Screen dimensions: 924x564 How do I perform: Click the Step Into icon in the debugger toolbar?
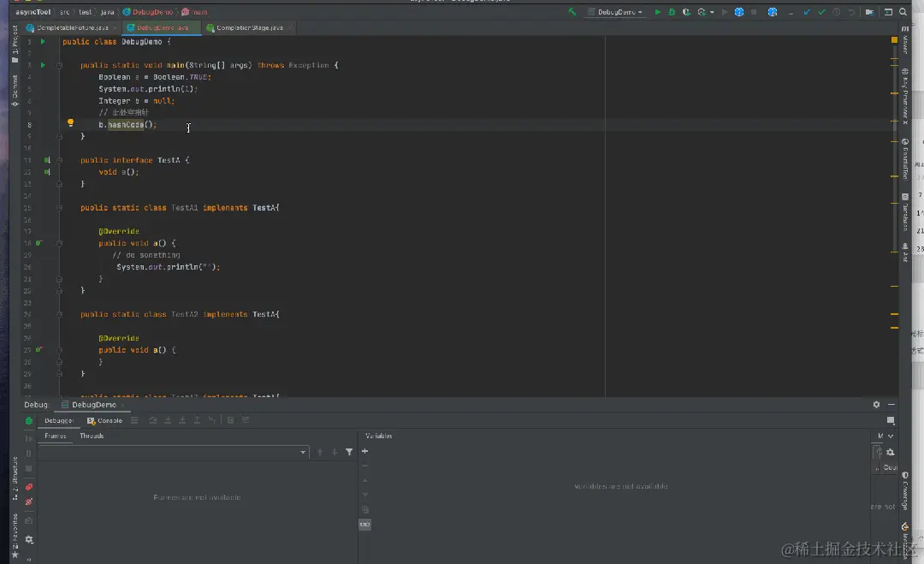click(168, 420)
